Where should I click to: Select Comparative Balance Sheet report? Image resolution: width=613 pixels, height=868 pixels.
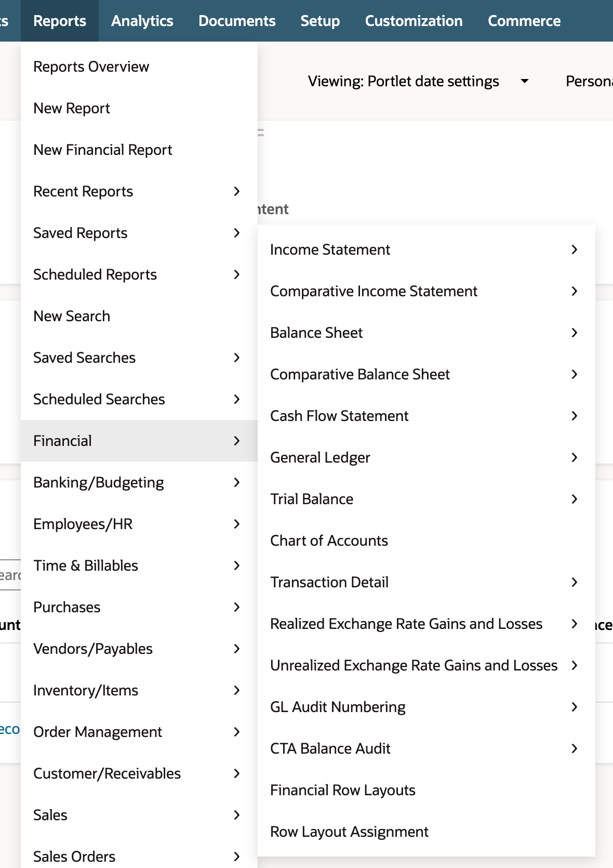pyautogui.click(x=426, y=374)
